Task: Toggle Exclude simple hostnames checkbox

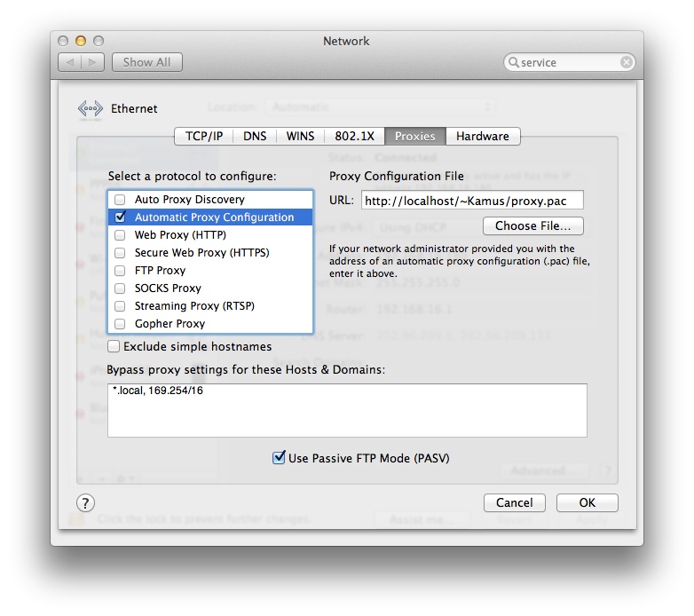Action: pos(114,346)
